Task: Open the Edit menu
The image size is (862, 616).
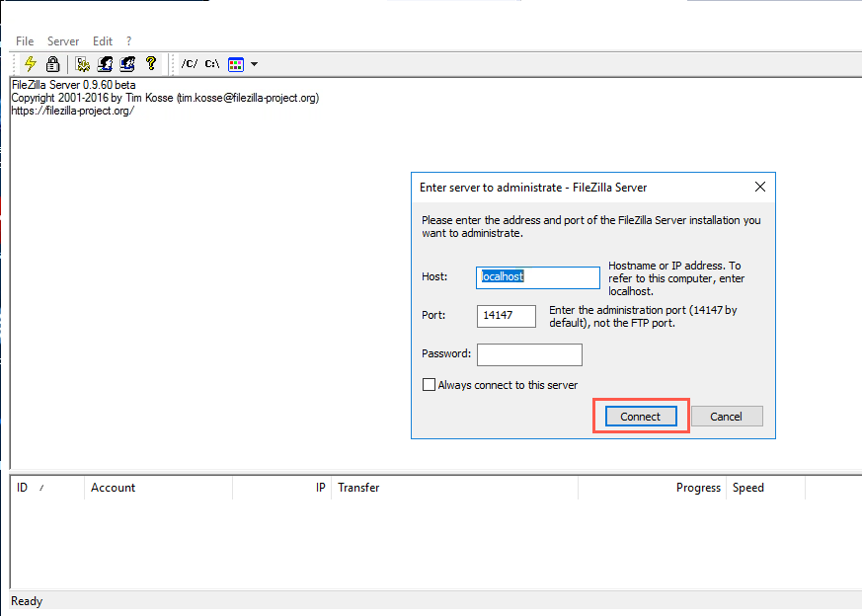Action: tap(103, 41)
